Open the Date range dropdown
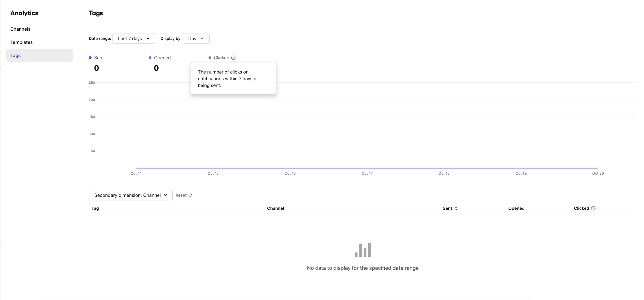Screen dimensions: 644x300 pos(133,38)
